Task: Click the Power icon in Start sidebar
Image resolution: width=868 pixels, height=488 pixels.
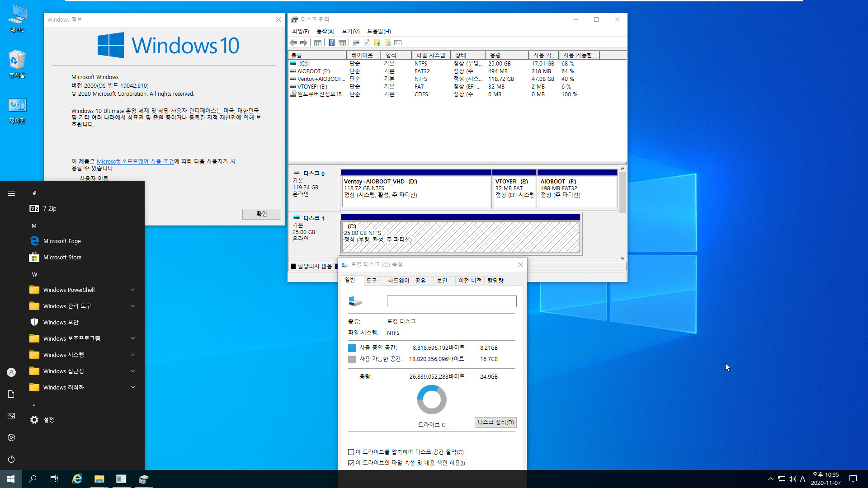Action: pos(11,459)
